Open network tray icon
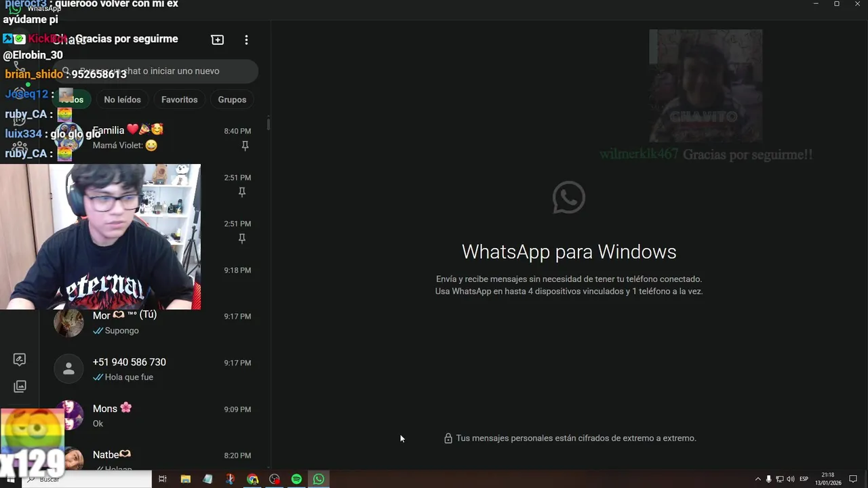The height and width of the screenshot is (488, 868). tap(780, 479)
